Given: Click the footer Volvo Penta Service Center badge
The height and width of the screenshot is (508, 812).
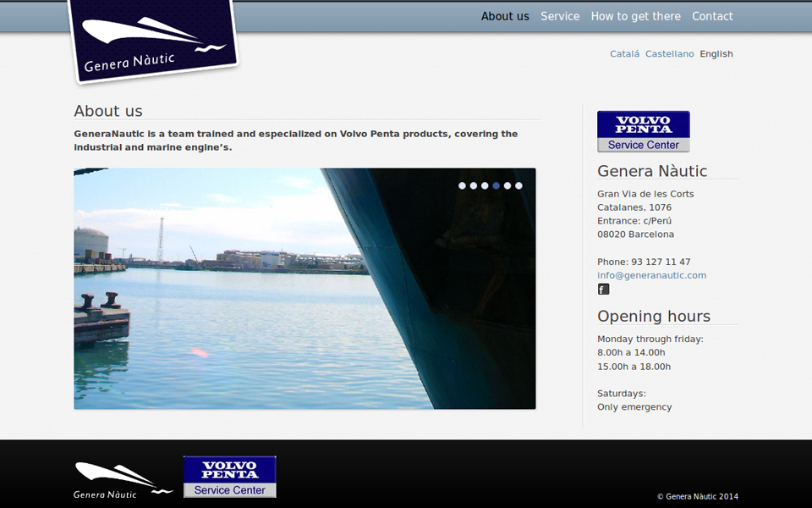Looking at the screenshot, I should click(230, 477).
